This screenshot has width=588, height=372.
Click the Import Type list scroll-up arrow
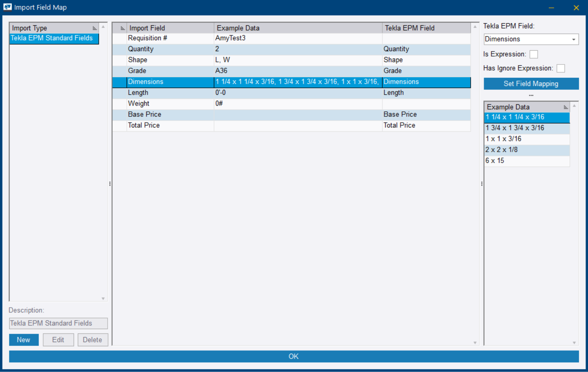[x=103, y=27]
